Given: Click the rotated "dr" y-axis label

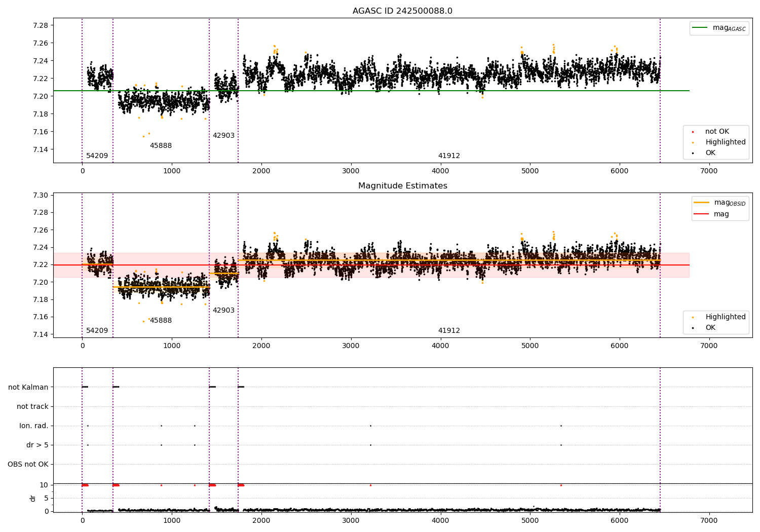Looking at the screenshot, I should [x=33, y=498].
